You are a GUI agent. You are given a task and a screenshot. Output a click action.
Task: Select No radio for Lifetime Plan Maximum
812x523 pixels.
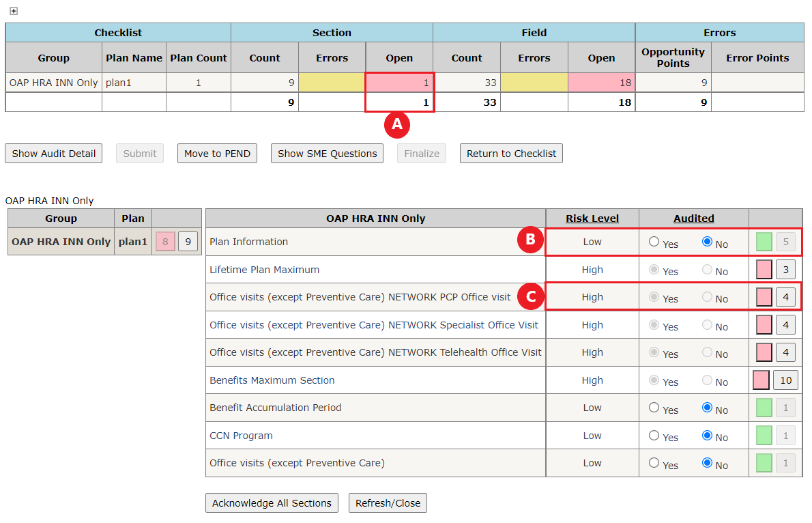point(707,270)
